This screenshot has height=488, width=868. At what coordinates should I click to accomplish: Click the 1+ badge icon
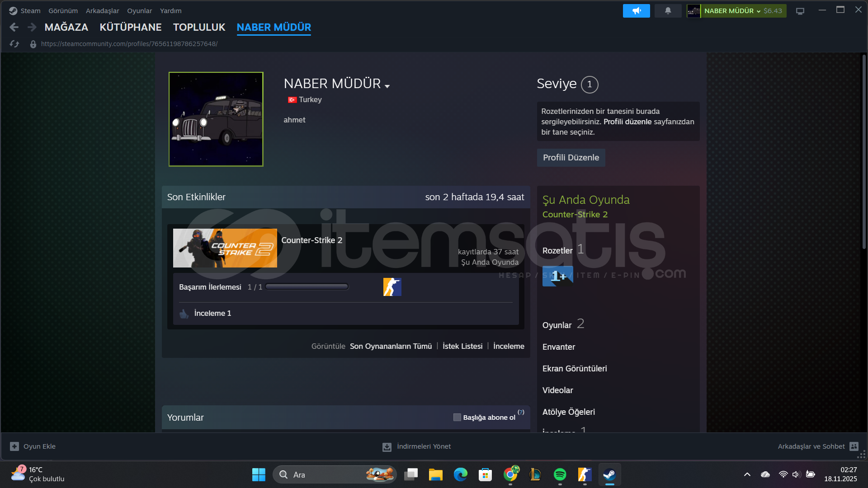557,276
